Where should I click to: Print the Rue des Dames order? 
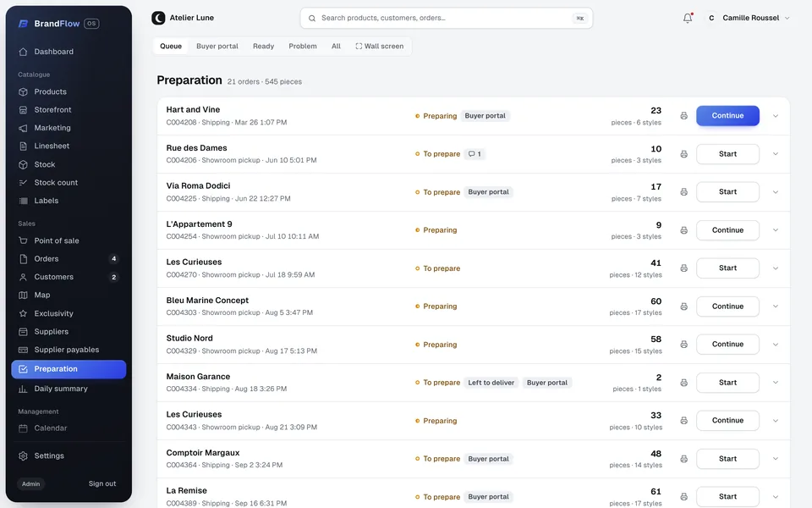[683, 154]
